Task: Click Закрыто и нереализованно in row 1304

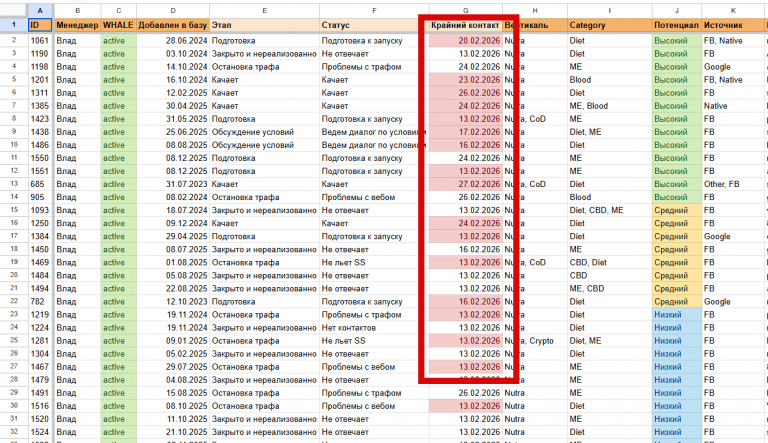Action: click(x=264, y=354)
